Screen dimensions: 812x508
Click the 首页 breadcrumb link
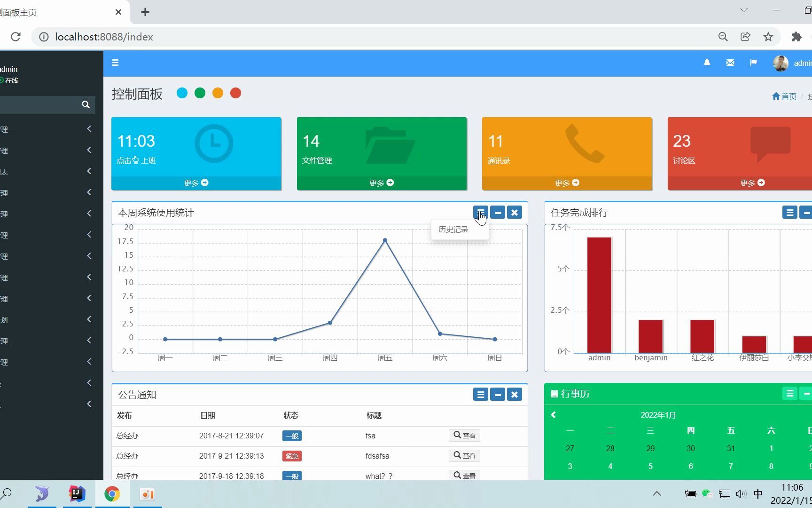pyautogui.click(x=784, y=96)
